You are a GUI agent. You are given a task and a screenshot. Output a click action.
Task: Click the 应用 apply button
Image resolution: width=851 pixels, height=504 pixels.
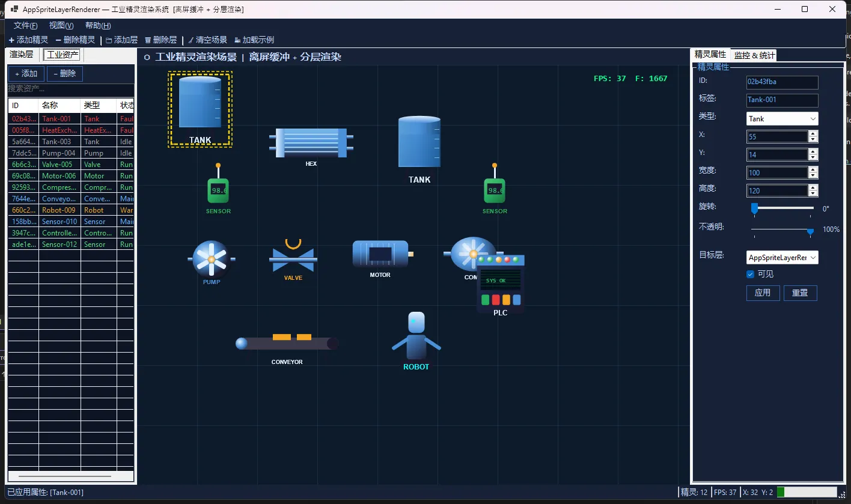763,293
